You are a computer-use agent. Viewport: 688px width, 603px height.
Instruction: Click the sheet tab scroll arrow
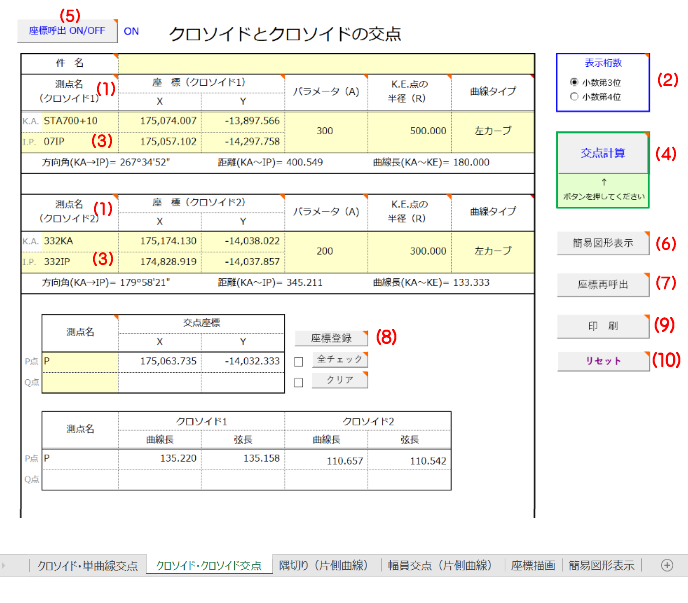click(x=6, y=565)
